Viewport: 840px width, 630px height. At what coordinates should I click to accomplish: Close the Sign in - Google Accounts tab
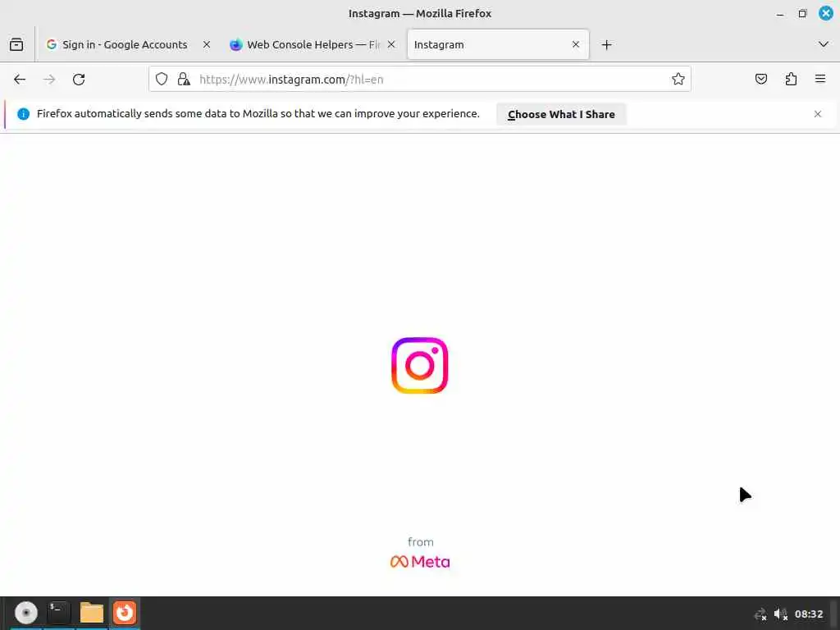(x=206, y=44)
